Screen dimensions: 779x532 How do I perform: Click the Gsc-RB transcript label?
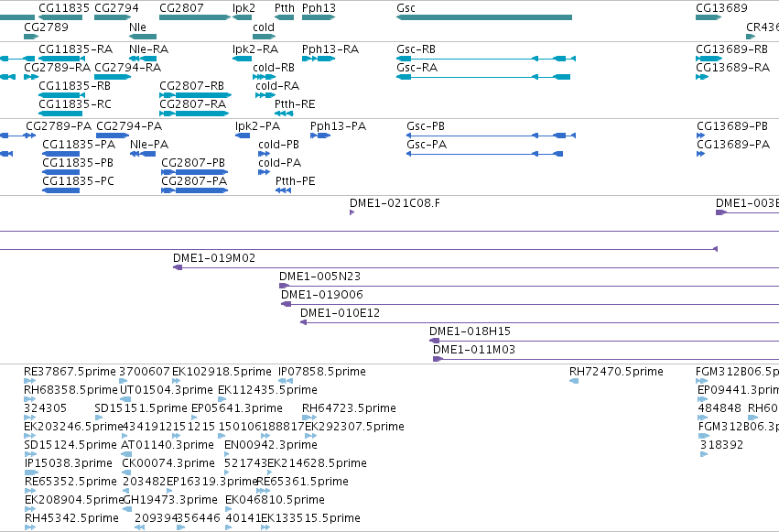click(416, 49)
